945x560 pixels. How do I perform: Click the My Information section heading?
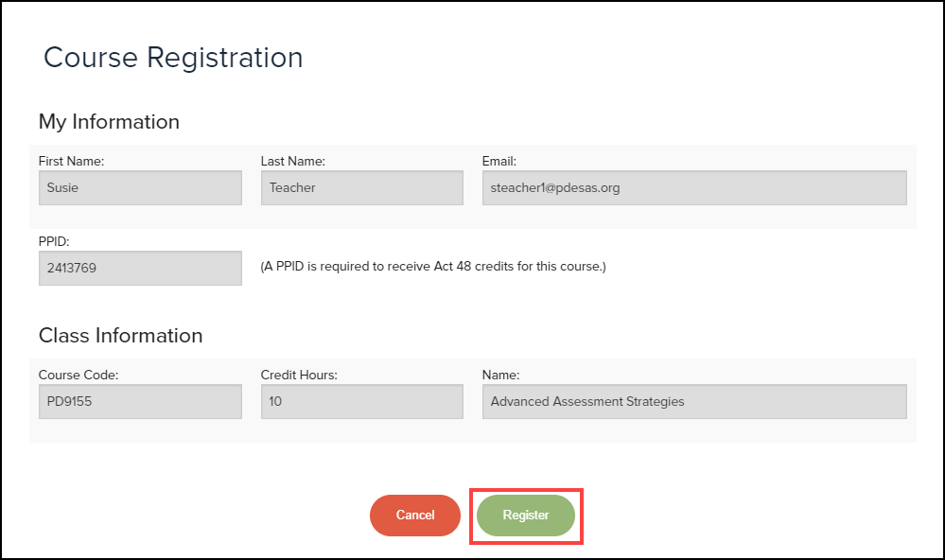109,122
